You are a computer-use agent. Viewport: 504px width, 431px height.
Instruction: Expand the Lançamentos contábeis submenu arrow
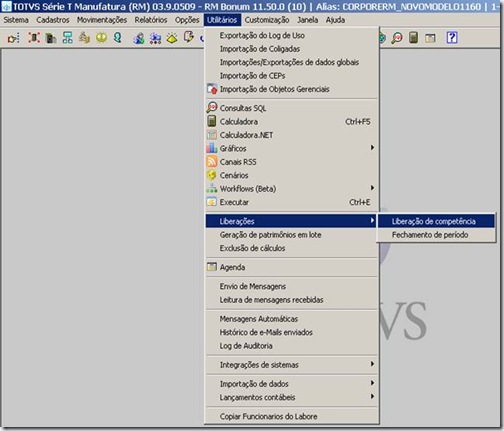372,396
